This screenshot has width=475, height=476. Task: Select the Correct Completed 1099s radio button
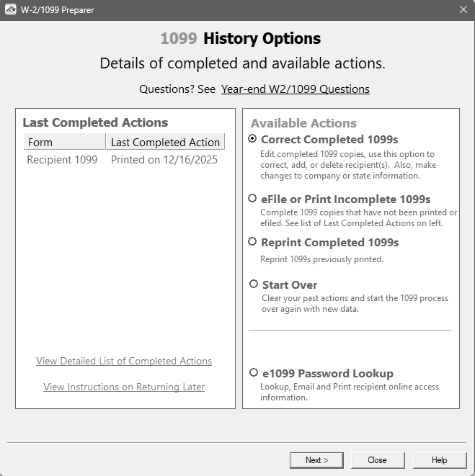(252, 139)
